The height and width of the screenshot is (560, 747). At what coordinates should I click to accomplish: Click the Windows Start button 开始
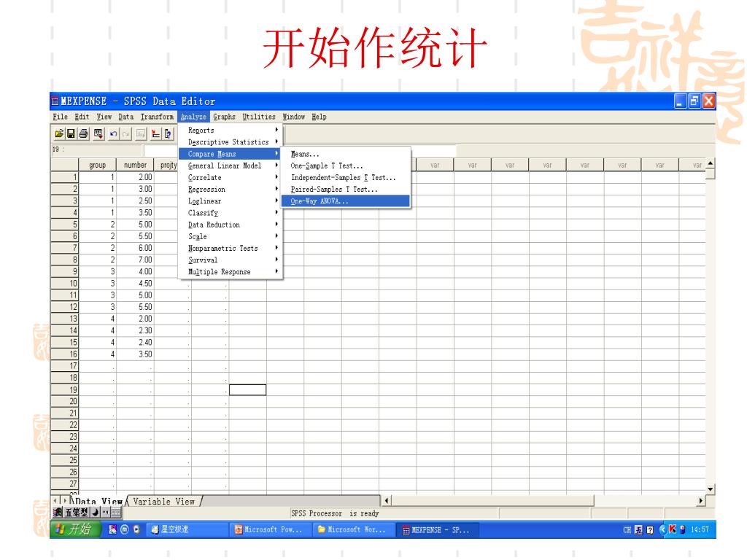[x=75, y=529]
